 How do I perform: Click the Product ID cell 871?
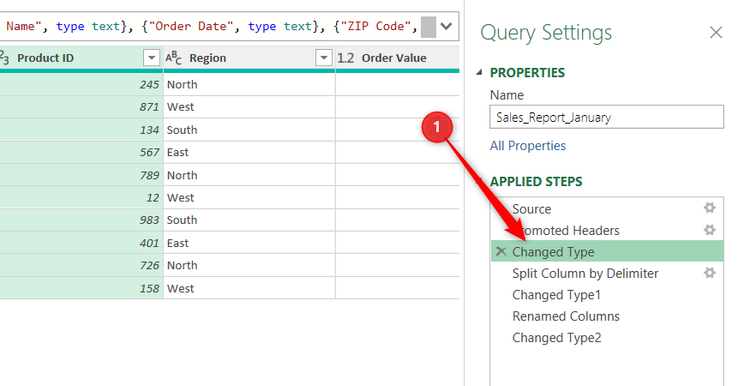click(x=81, y=107)
